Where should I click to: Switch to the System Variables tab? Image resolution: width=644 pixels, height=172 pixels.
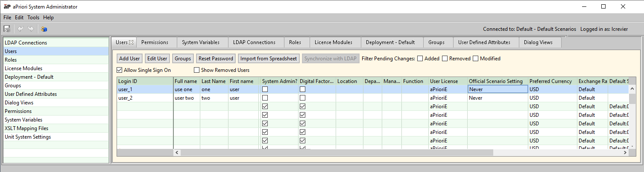coord(202,42)
